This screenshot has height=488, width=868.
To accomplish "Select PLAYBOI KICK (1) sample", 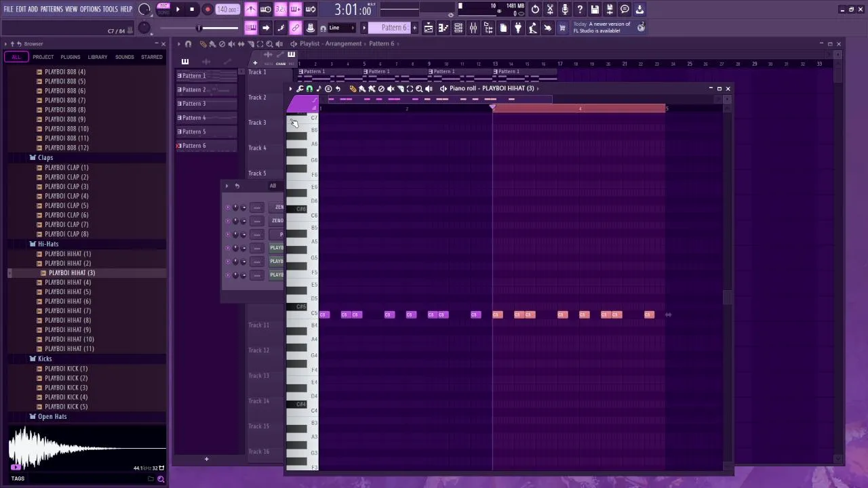I will (x=66, y=369).
